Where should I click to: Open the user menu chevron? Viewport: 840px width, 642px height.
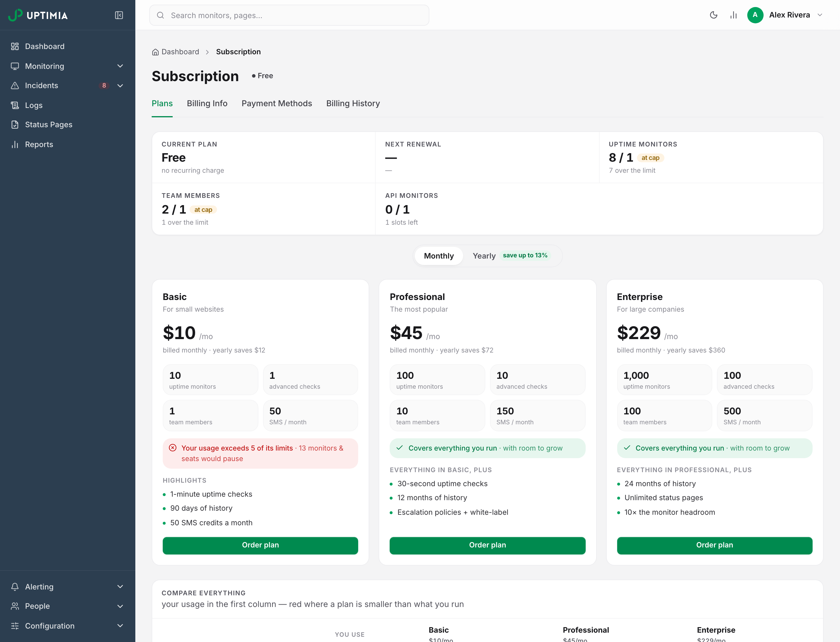[819, 15]
